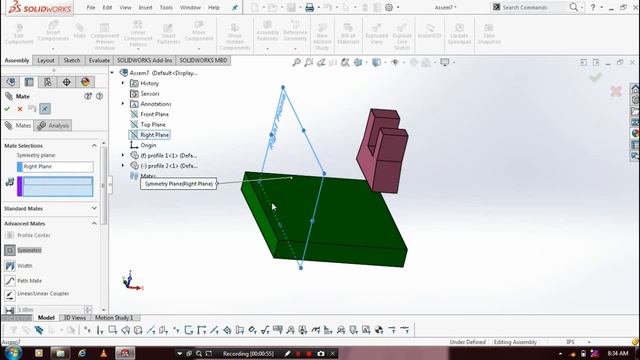Click the recorder's camera snapshot icon
Screen dimensions: 640x360
321,353
